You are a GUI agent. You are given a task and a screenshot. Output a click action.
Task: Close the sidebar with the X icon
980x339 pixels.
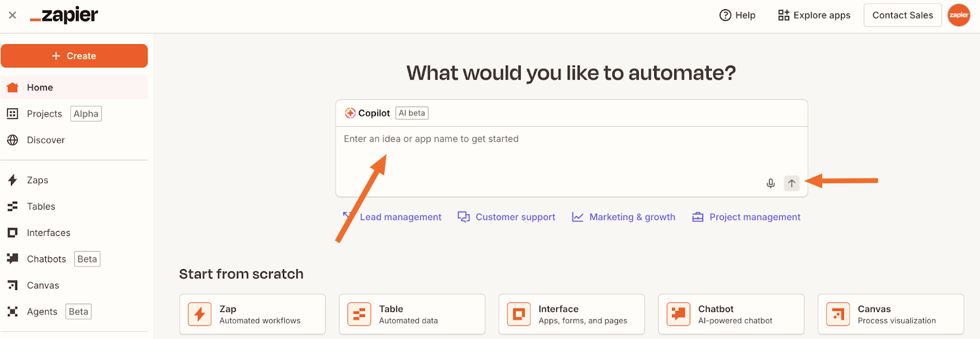click(x=12, y=15)
